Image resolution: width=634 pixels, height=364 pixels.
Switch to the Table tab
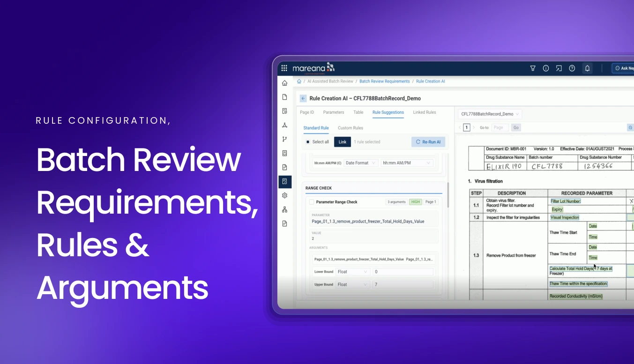[x=358, y=112]
